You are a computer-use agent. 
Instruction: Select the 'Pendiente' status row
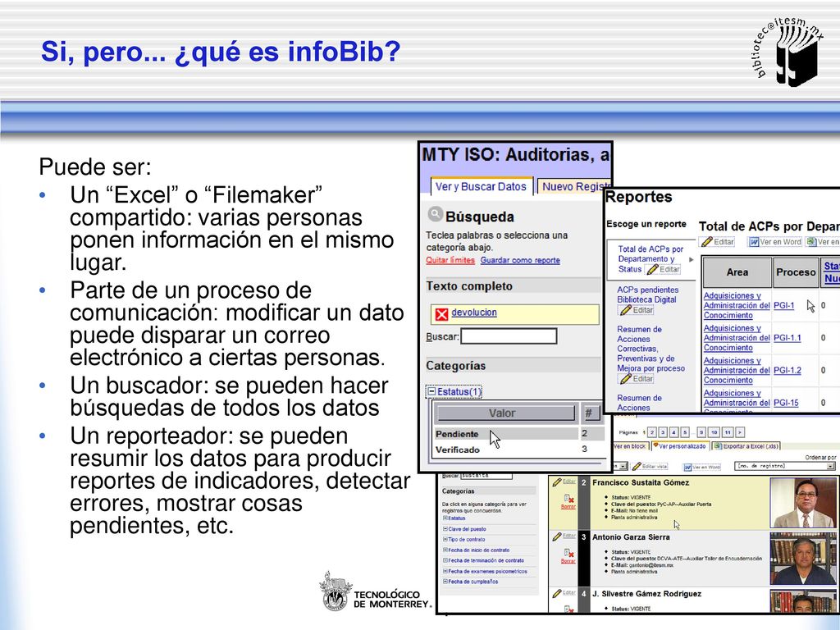click(518, 434)
